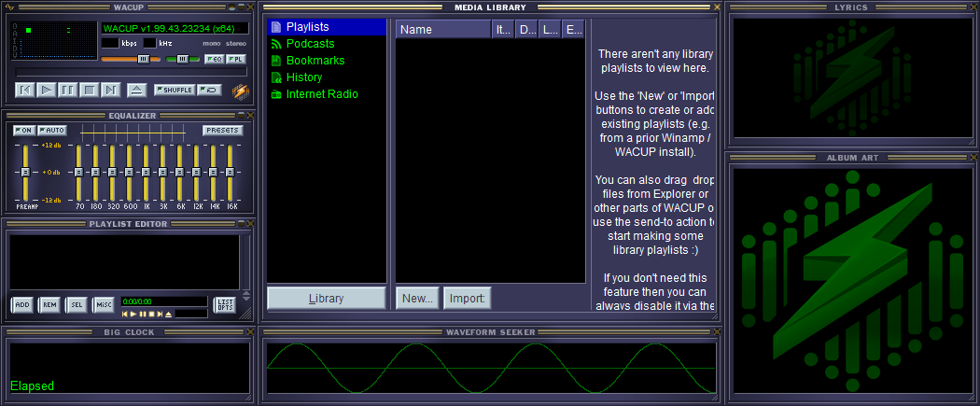Open the MISC menu in Playlist Editor

pos(103,305)
